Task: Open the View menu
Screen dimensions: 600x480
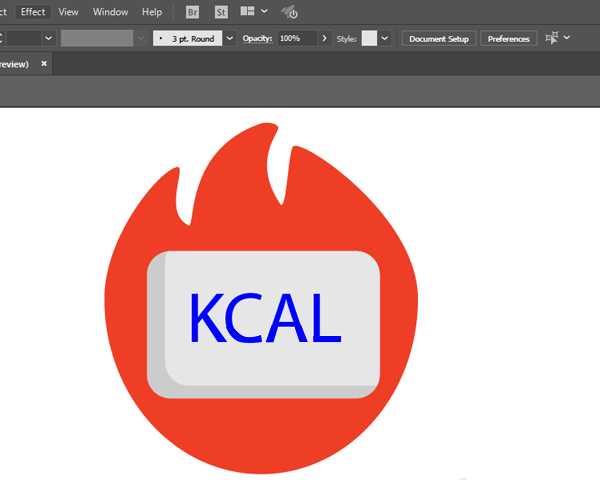Action: coord(68,12)
